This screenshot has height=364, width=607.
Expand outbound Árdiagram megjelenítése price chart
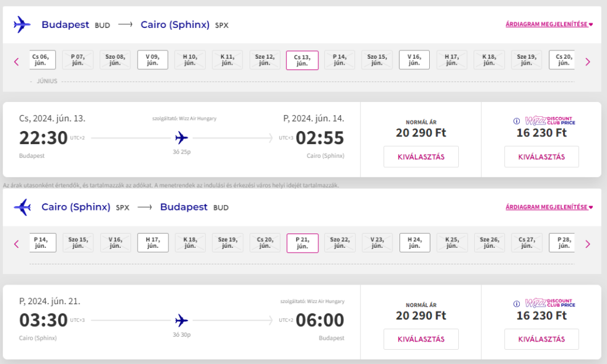click(549, 24)
